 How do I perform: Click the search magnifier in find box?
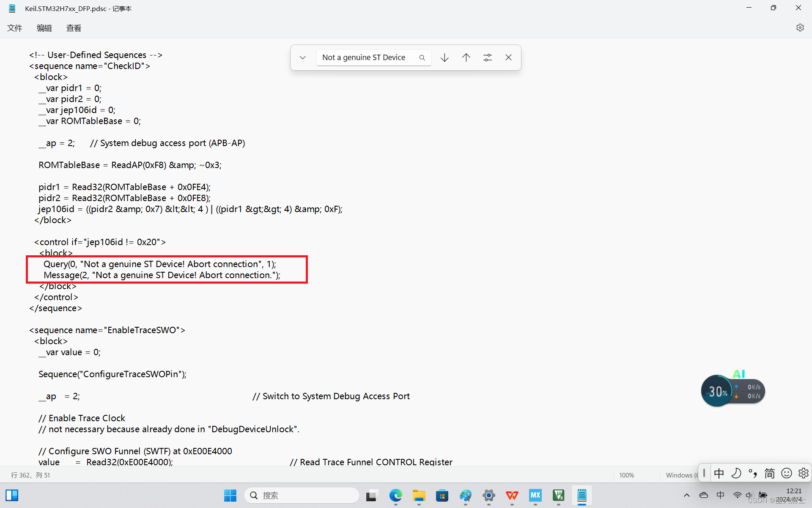pyautogui.click(x=422, y=58)
